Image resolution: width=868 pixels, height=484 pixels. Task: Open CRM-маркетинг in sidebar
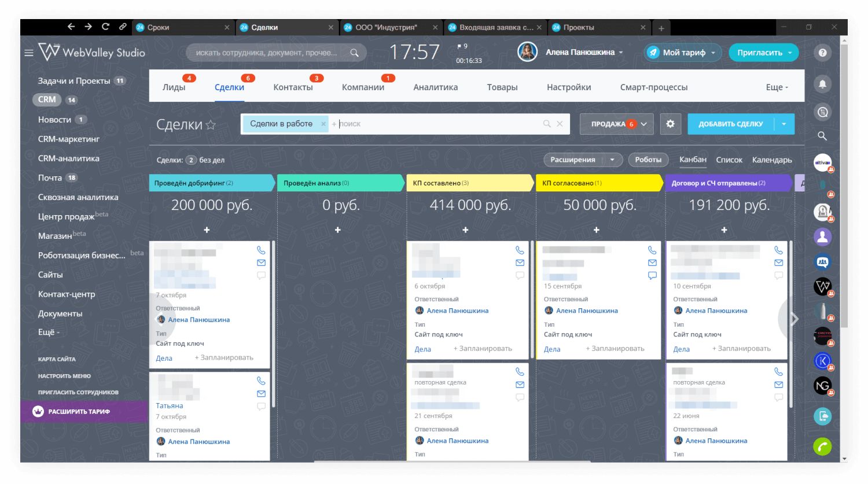(x=69, y=139)
